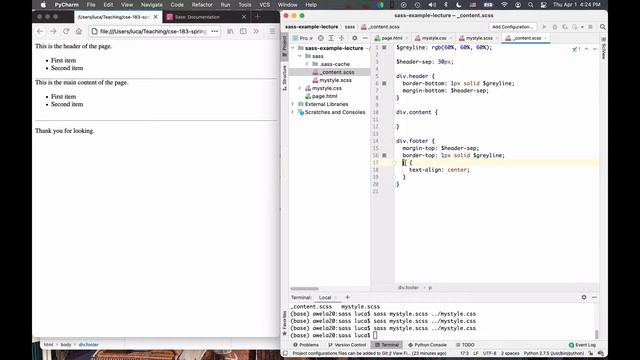Switch to mystyle.css editor tab
The image size is (640, 360).
click(433, 38)
